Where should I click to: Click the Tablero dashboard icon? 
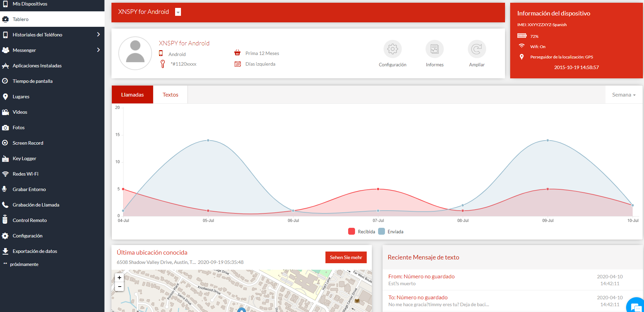pyautogui.click(x=5, y=19)
